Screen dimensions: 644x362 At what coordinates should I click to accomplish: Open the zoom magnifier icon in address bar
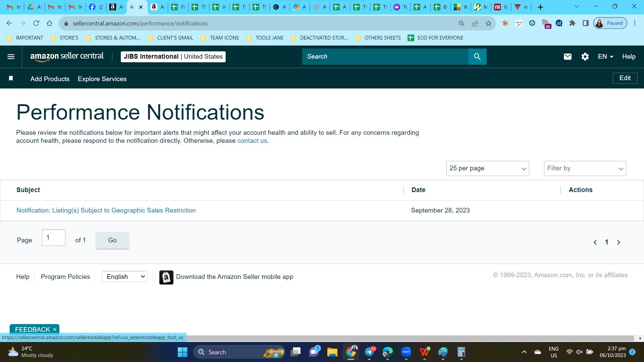click(x=462, y=23)
